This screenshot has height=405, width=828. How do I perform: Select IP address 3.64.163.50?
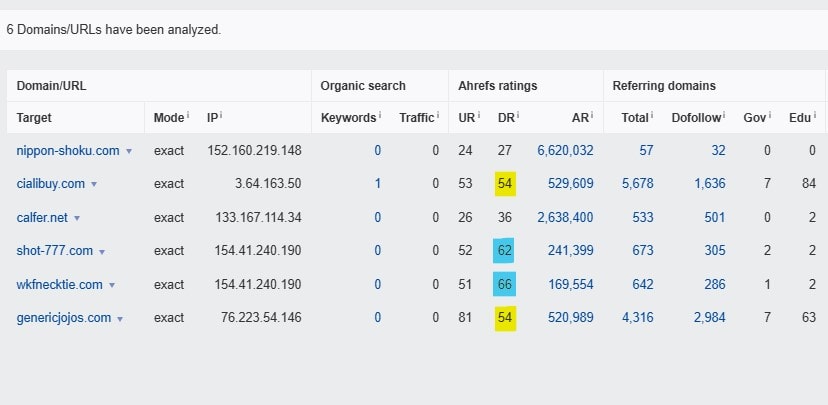268,184
